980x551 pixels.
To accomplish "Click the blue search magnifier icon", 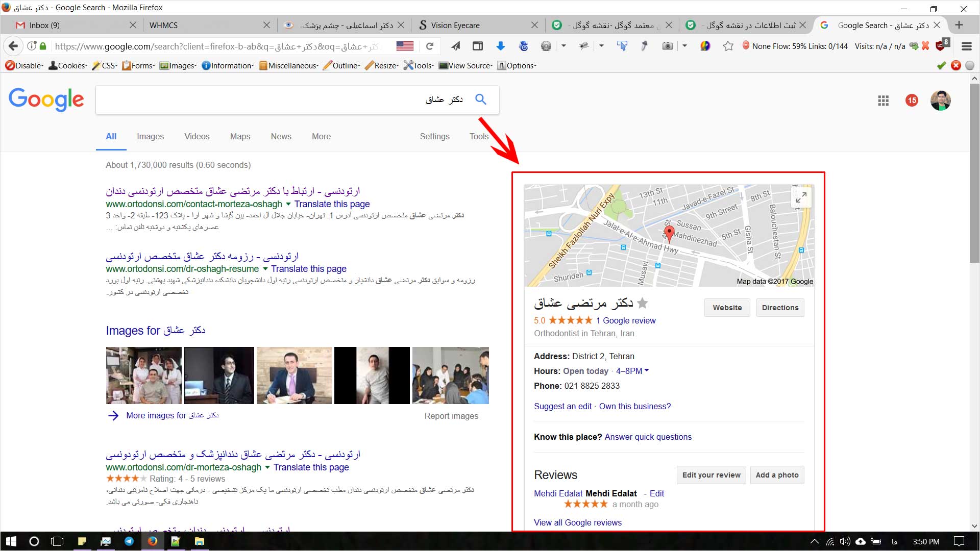I will pyautogui.click(x=480, y=99).
